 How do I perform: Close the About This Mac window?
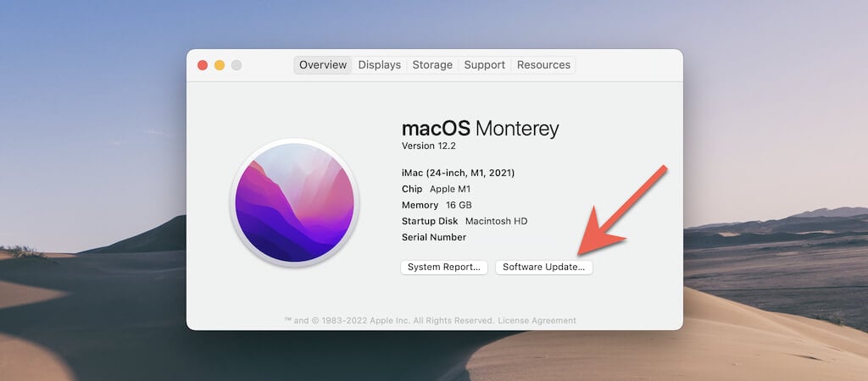(x=203, y=65)
